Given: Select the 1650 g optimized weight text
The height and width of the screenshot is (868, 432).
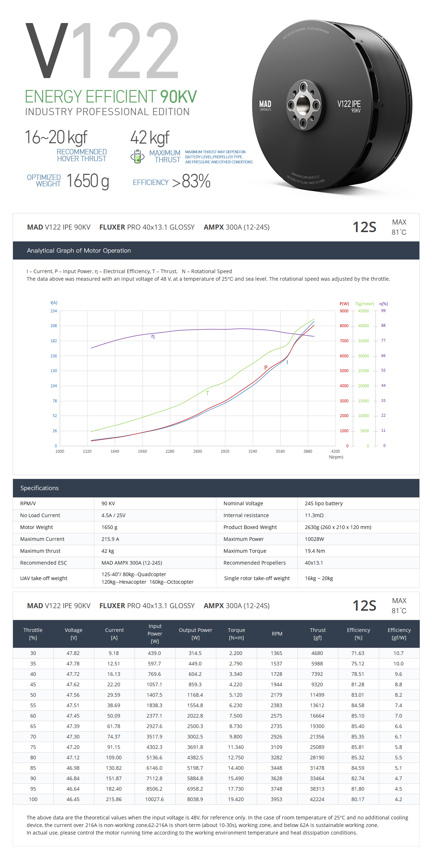Looking at the screenshot, I should (x=87, y=181).
